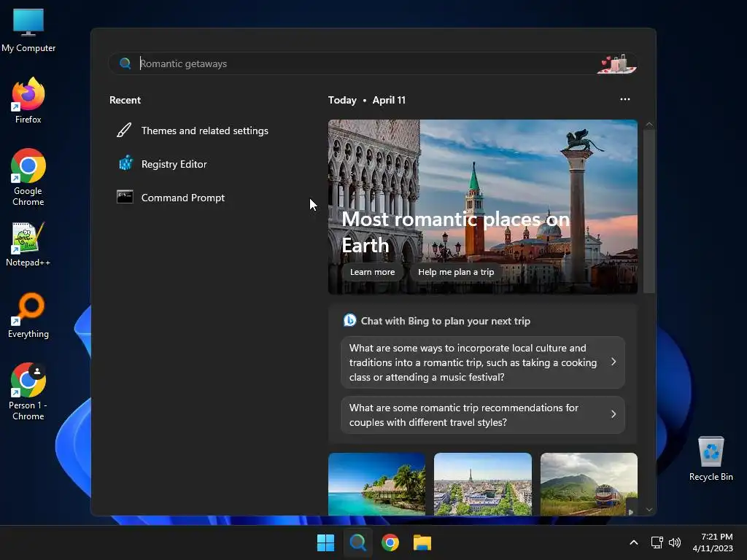747x560 pixels.
Task: Open File Explorer from the taskbar
Action: click(x=422, y=542)
